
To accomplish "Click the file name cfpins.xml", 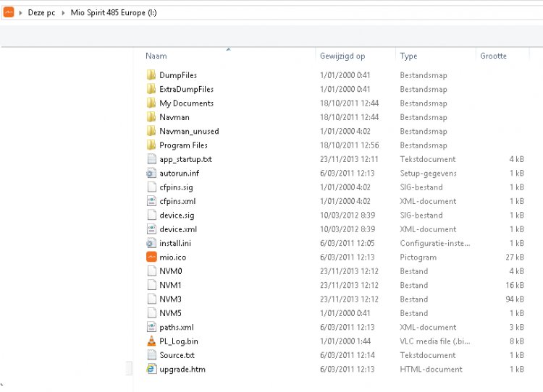I will [x=177, y=201].
